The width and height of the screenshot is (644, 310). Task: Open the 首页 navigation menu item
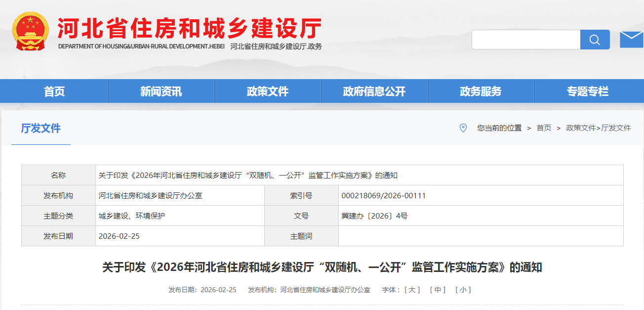[54, 91]
